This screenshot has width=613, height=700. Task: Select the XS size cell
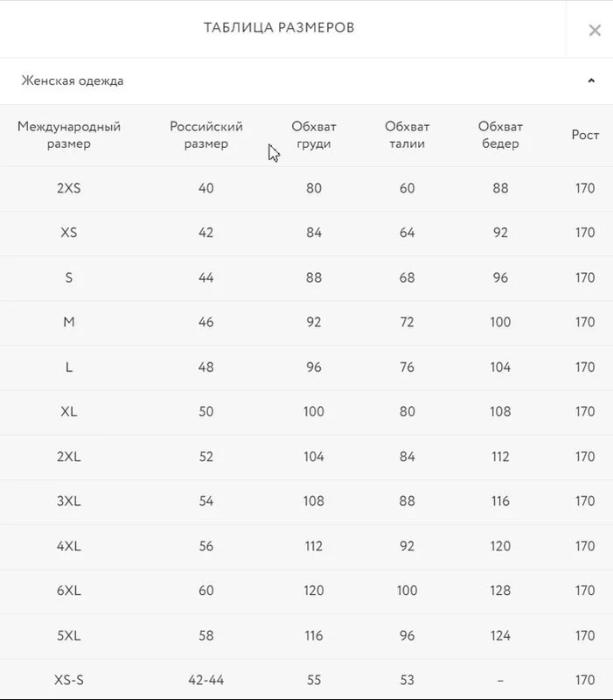(69, 233)
